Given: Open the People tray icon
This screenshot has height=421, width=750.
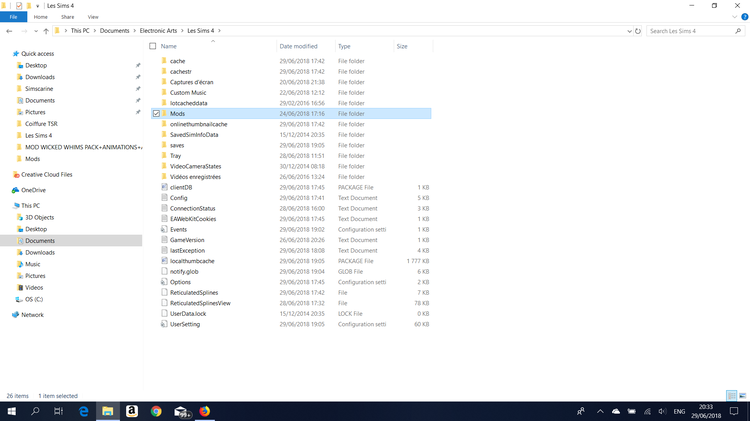Looking at the screenshot, I should 581,411.
